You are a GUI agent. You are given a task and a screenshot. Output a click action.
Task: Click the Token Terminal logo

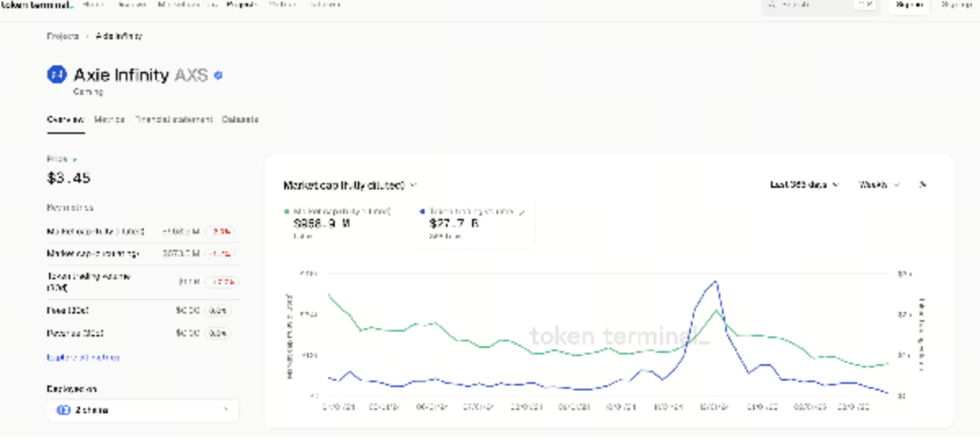38,5
